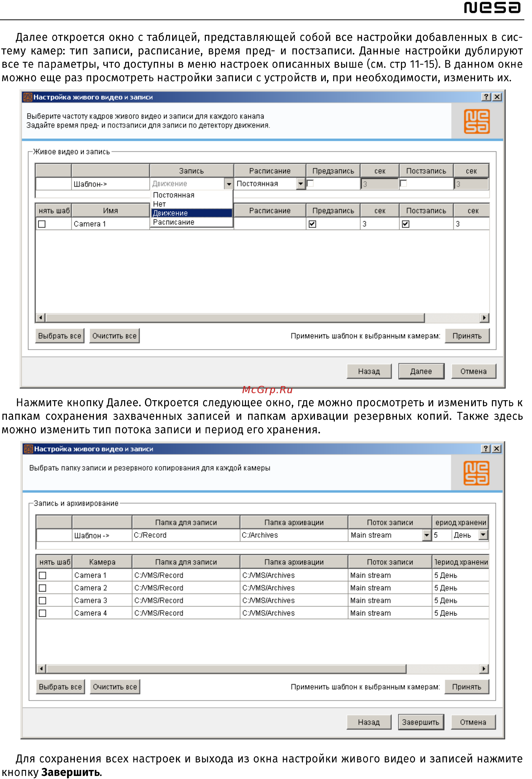532x779 pixels.
Task: Click Назад in the upper dialog
Action: click(x=369, y=371)
